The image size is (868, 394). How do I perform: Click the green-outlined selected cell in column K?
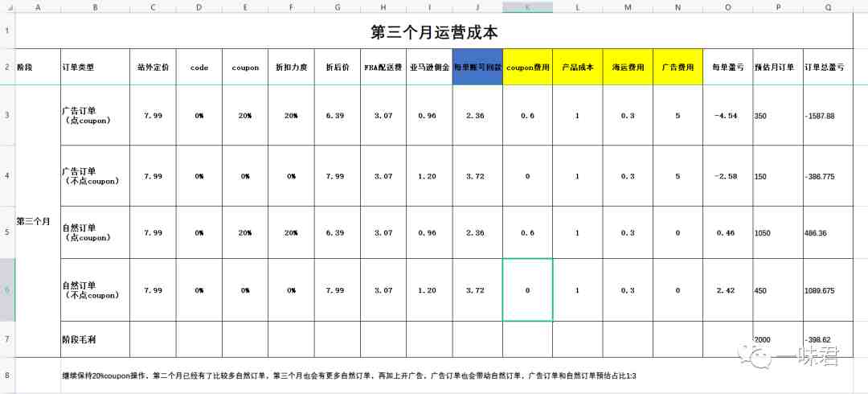527,289
